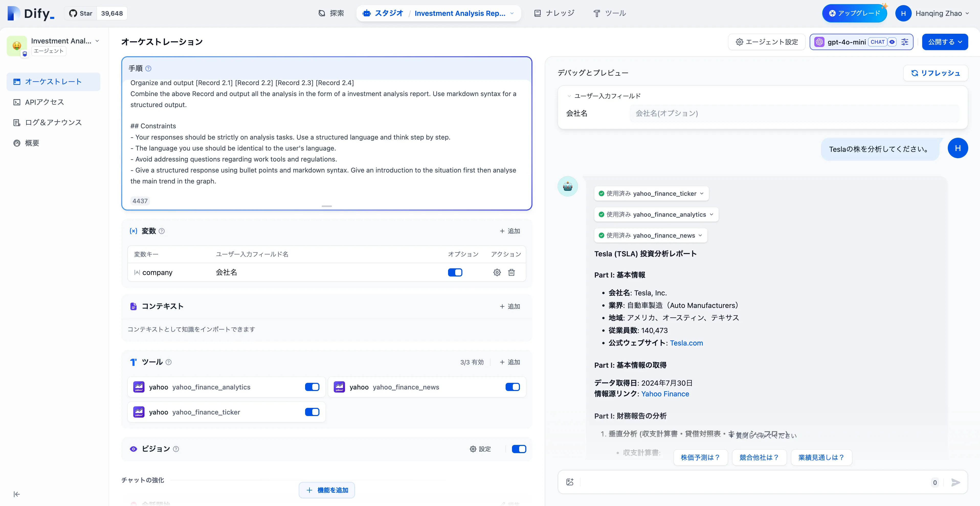Toggle the yahoo_finance_analytics tool switch

[x=312, y=387]
